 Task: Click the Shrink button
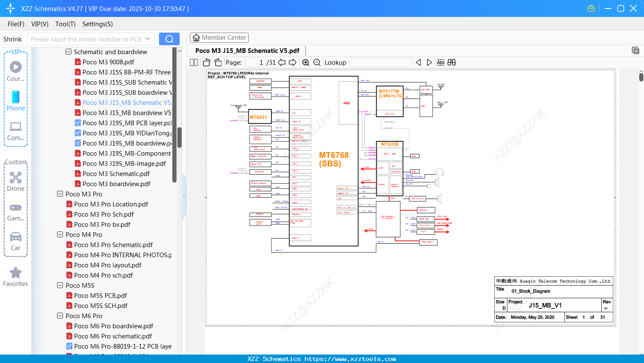tap(12, 38)
